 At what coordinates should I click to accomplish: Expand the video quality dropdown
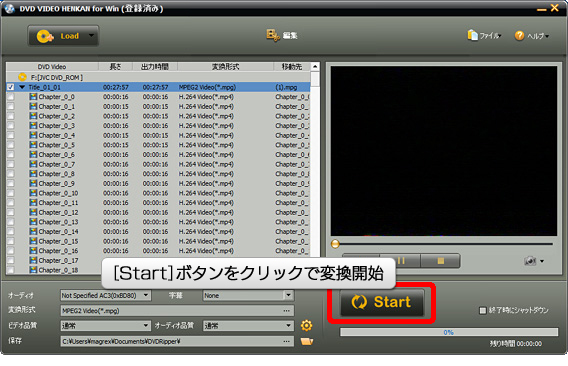coord(105,325)
